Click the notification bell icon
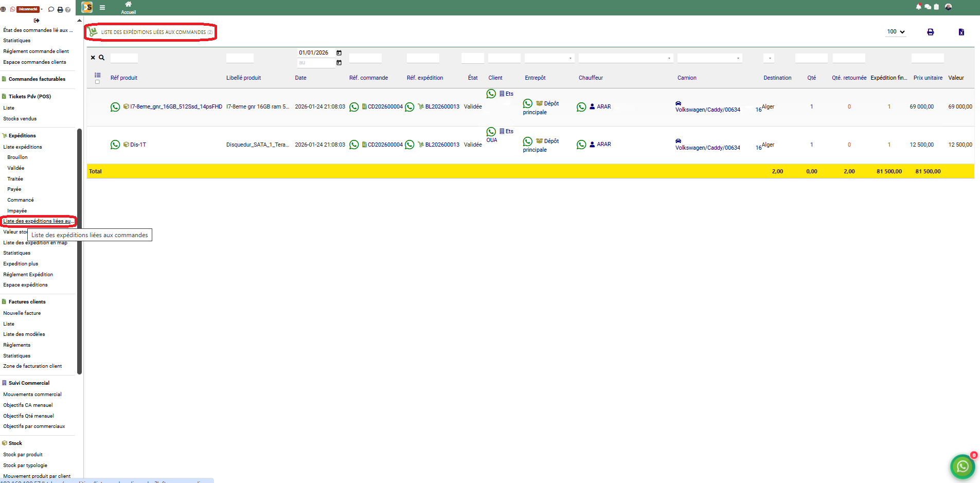Viewport: 980px width, 483px height. click(x=918, y=7)
